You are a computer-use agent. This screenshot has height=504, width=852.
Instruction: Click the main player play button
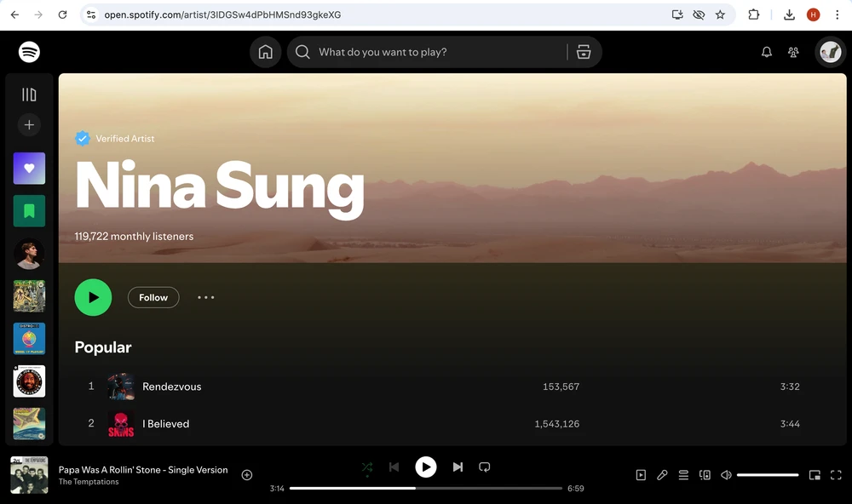coord(425,467)
